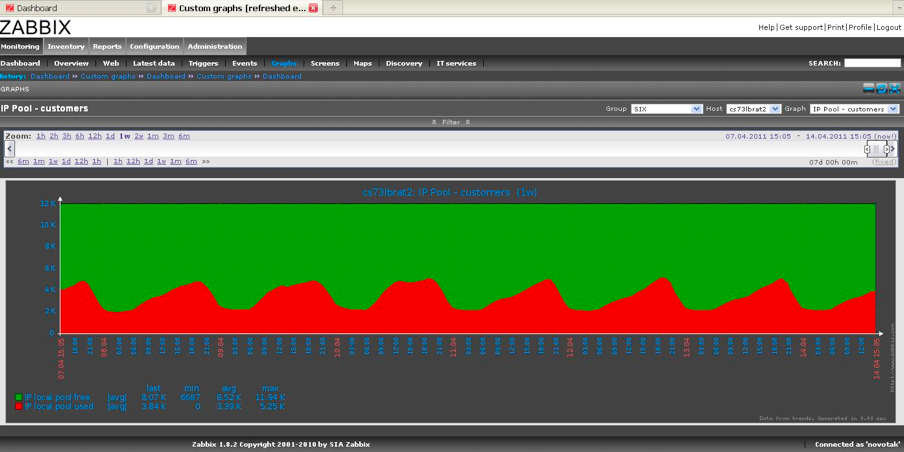Set zoom to 6h
The height and width of the screenshot is (452, 904).
point(80,136)
